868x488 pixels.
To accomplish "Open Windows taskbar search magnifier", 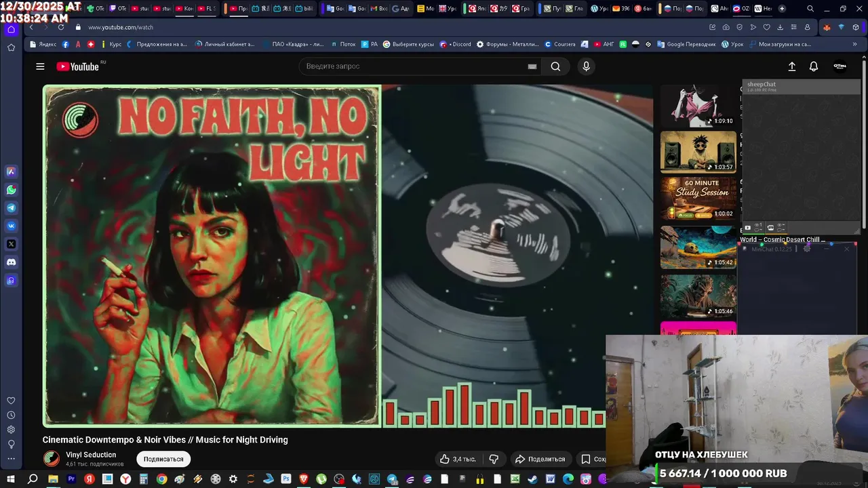I will tap(33, 479).
